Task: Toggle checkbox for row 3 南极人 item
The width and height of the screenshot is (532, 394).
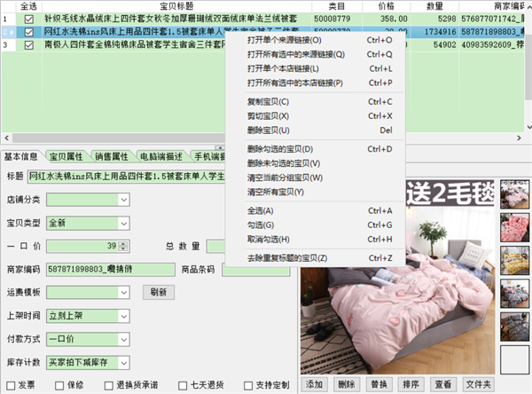Action: (29, 45)
